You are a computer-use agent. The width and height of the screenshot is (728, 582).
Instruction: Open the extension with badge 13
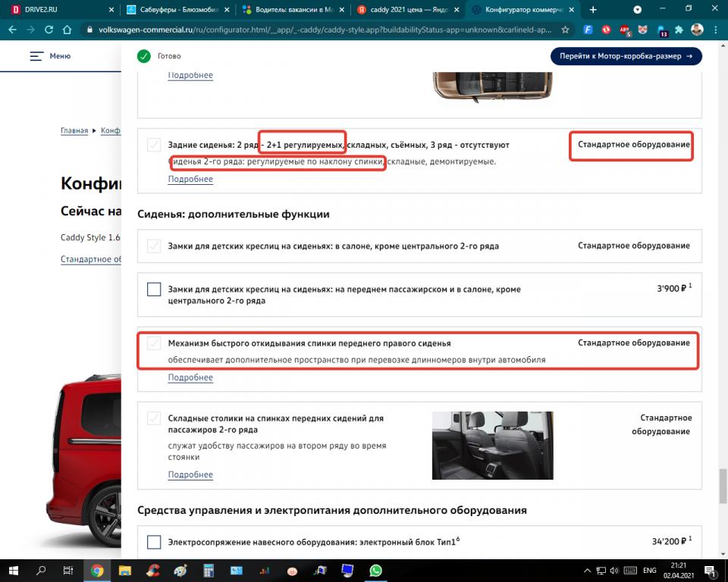click(662, 30)
